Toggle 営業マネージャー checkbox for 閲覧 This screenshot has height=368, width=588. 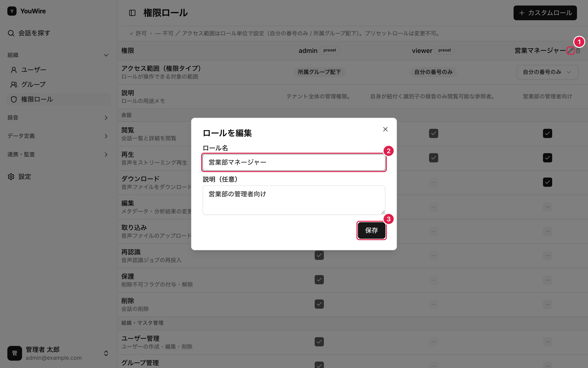tap(547, 133)
